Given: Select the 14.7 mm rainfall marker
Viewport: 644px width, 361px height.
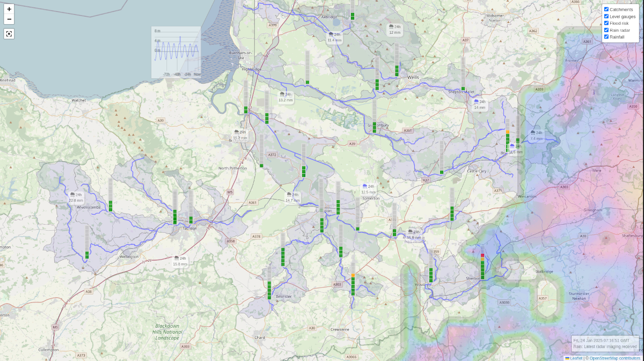Looking at the screenshot, I should [292, 197].
